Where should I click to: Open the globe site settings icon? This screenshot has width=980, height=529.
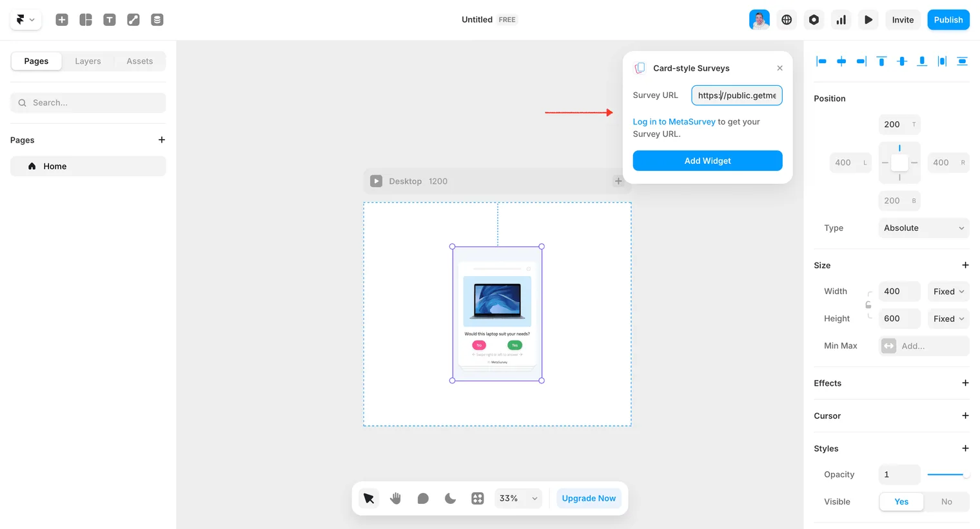coord(787,20)
